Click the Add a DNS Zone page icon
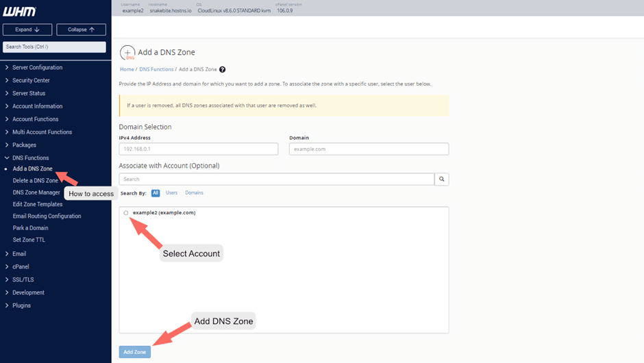644x363 pixels. [x=127, y=53]
